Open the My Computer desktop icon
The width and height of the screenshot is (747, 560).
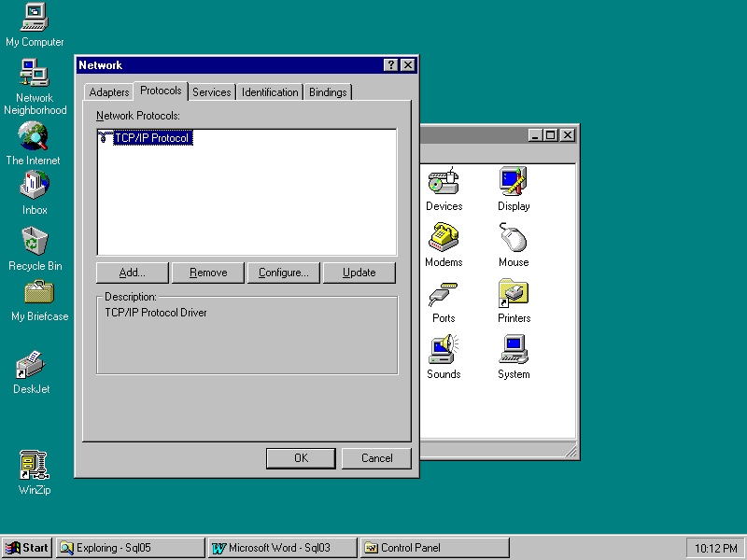(35, 18)
